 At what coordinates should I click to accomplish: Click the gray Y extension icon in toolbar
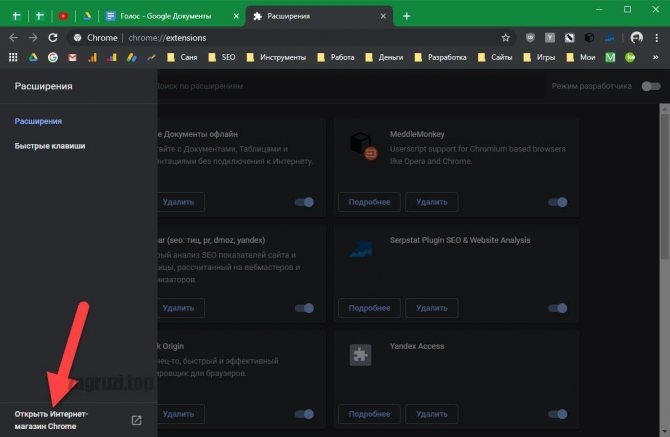click(x=550, y=38)
